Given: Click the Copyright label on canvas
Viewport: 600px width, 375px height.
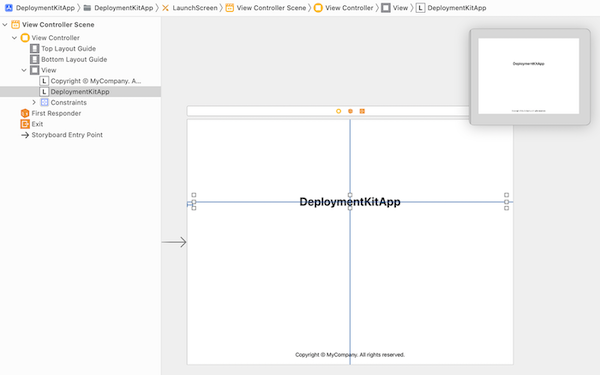Looking at the screenshot, I should 350,355.
